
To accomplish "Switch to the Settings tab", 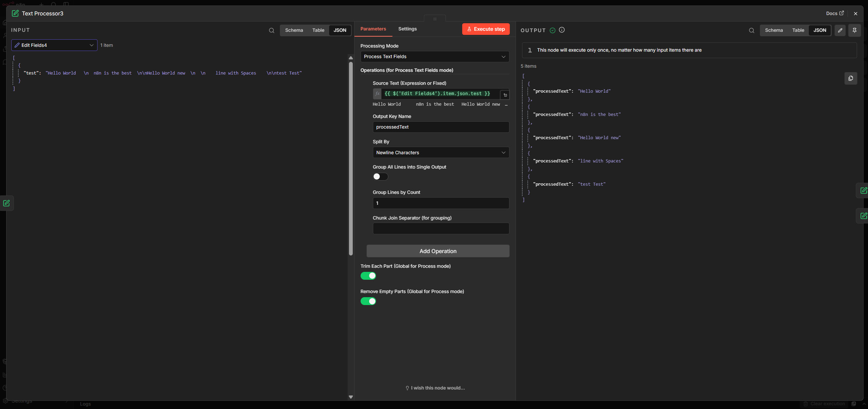I will (407, 29).
